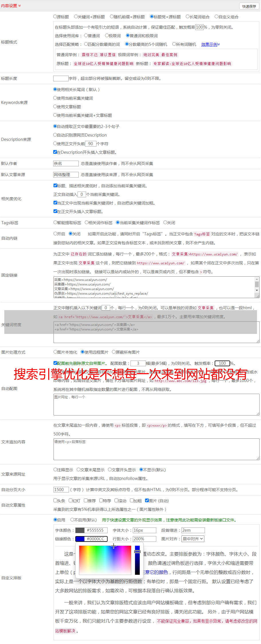Pick a color in the gradient palette
Screen dimensions: 261x644
105,560
